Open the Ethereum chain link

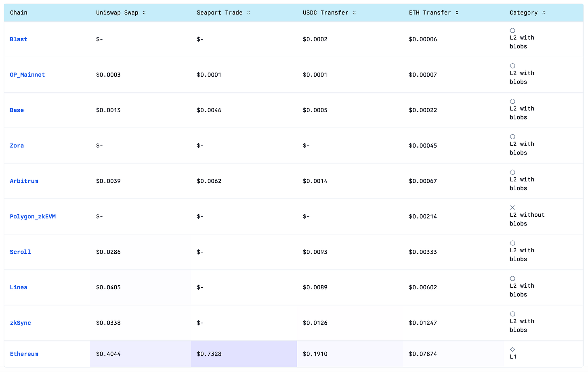[x=24, y=354]
